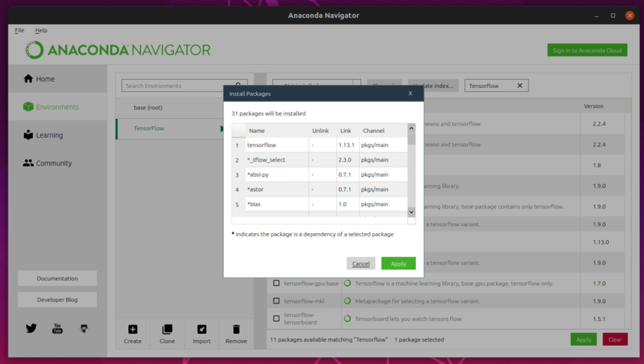Check the tensorflow-mkl package checkbox

(x=277, y=301)
